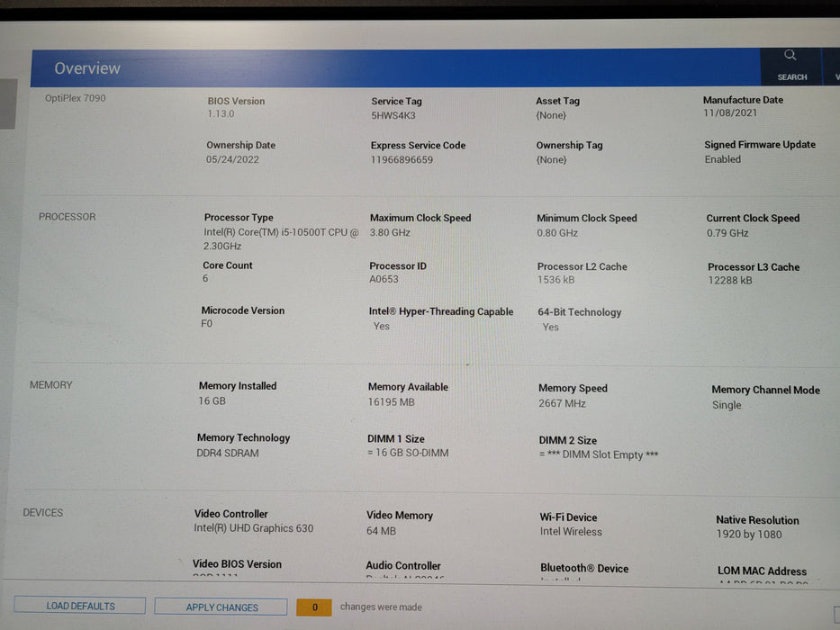Click the Load Defaults button

(80, 606)
